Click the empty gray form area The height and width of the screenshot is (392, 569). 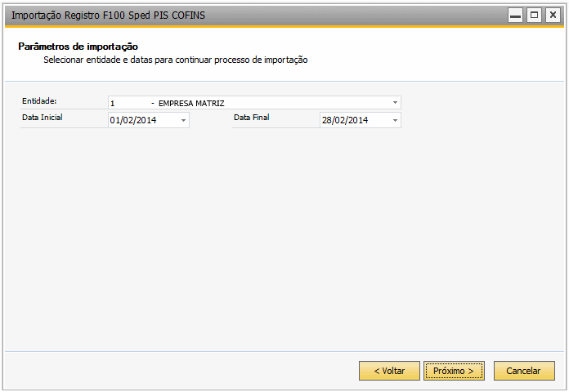coord(283,236)
